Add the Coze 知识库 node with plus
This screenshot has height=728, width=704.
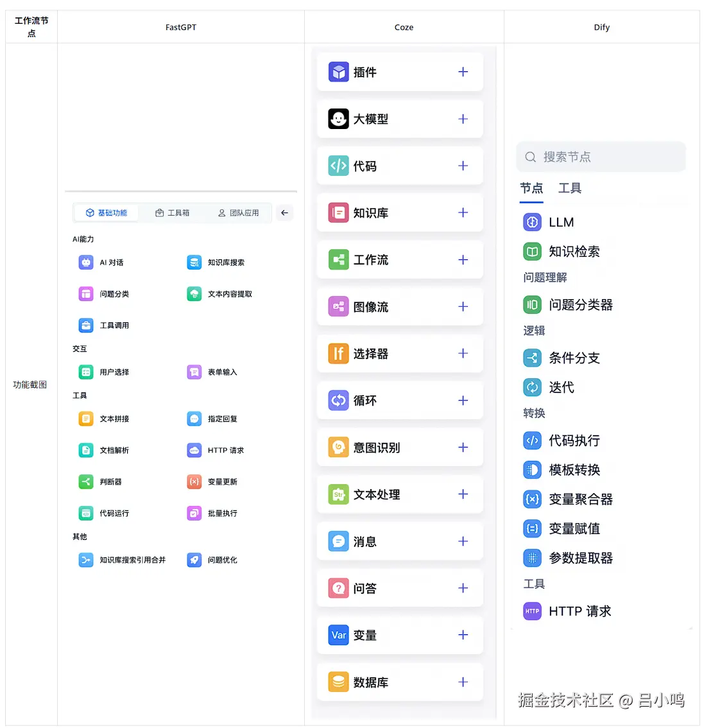click(x=463, y=212)
